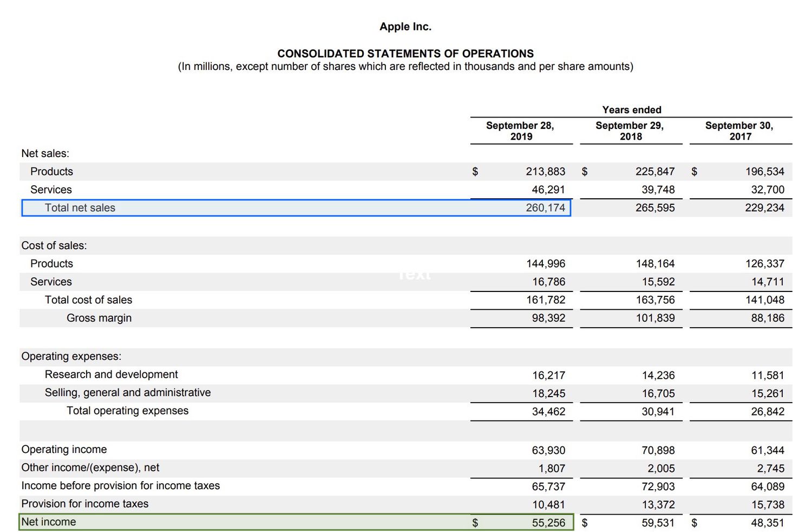Click the 2017 total cost of sales 141,048
The width and height of the screenshot is (812, 532).
(765, 300)
